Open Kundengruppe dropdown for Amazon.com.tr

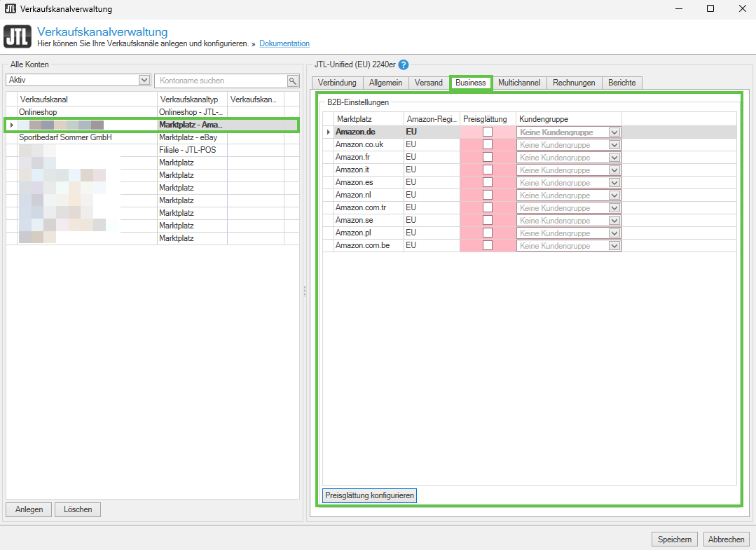[x=614, y=207]
